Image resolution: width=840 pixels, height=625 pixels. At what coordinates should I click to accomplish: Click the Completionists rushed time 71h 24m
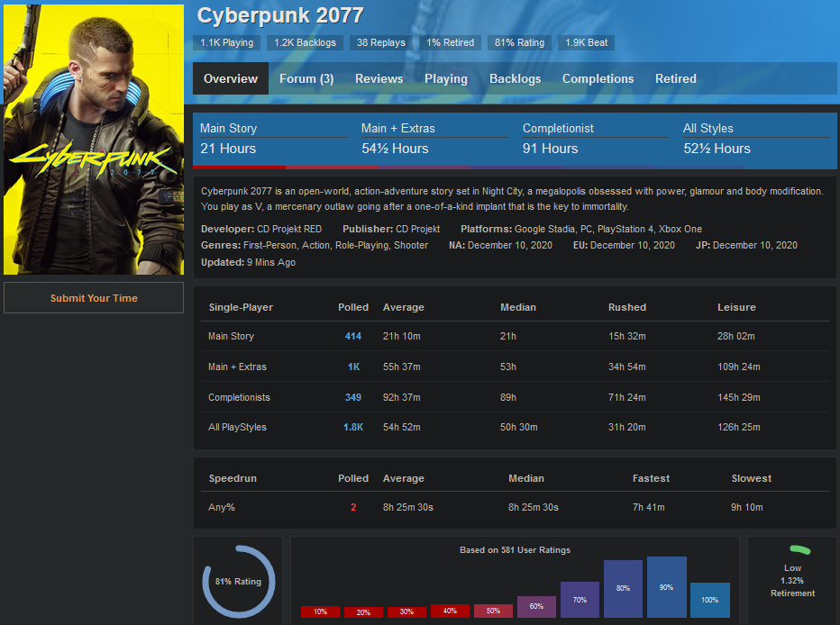point(626,397)
